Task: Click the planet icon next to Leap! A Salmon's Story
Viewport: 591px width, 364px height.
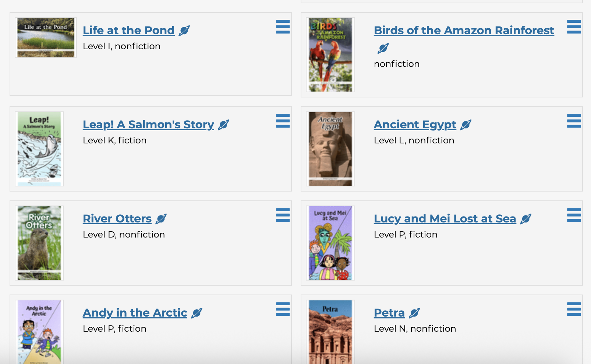Action: [223, 125]
